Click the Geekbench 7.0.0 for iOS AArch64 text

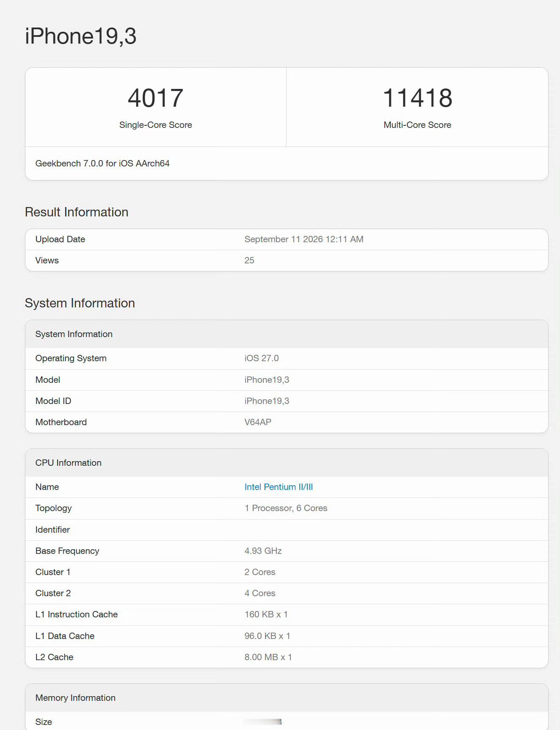pos(102,163)
